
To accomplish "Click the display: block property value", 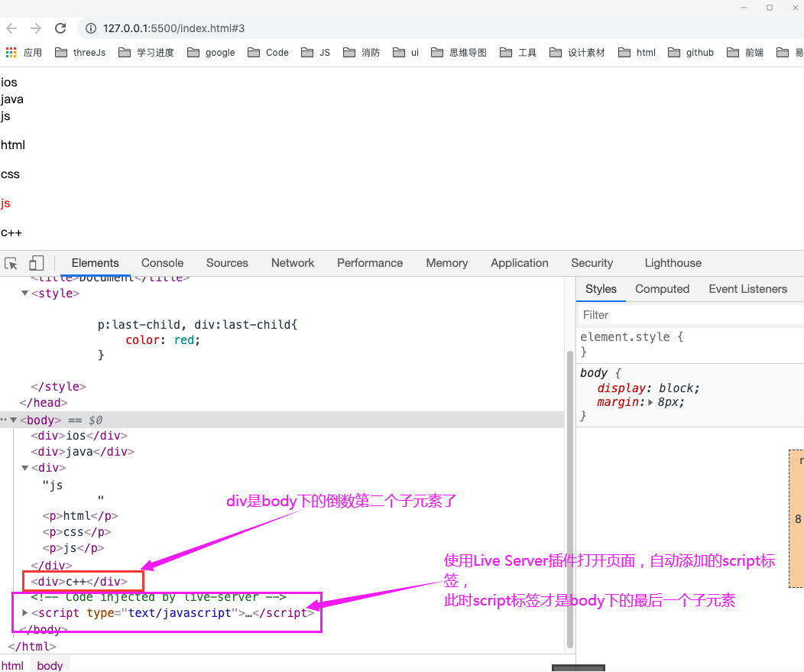I will point(679,388).
